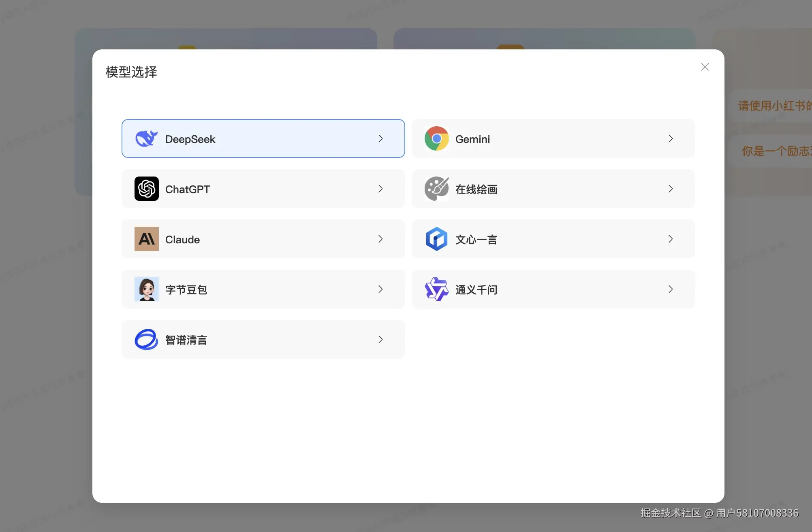Click the 通义千问 purple icon

pyautogui.click(x=436, y=289)
